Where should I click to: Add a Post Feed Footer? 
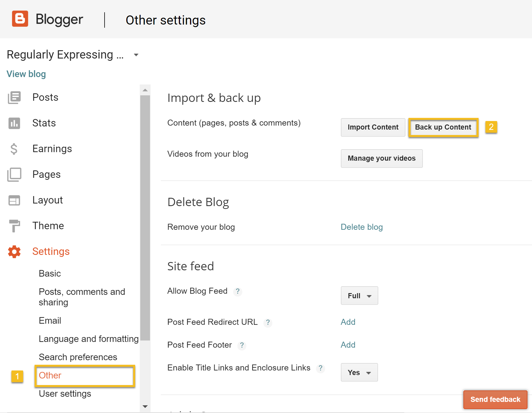348,345
